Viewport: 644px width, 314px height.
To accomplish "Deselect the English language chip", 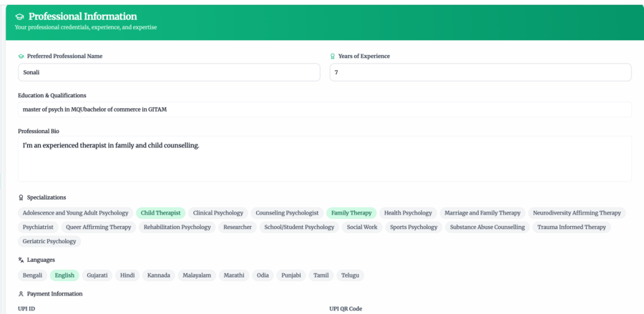I will coord(64,275).
